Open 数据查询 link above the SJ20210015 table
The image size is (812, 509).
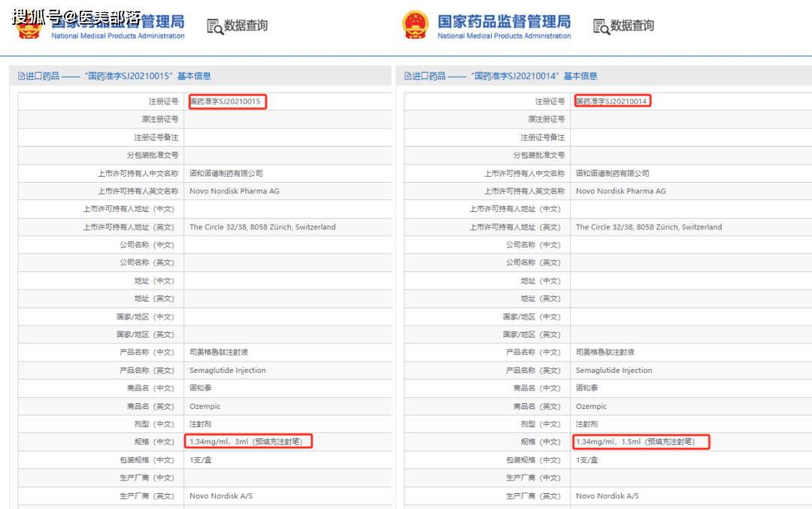pos(245,26)
